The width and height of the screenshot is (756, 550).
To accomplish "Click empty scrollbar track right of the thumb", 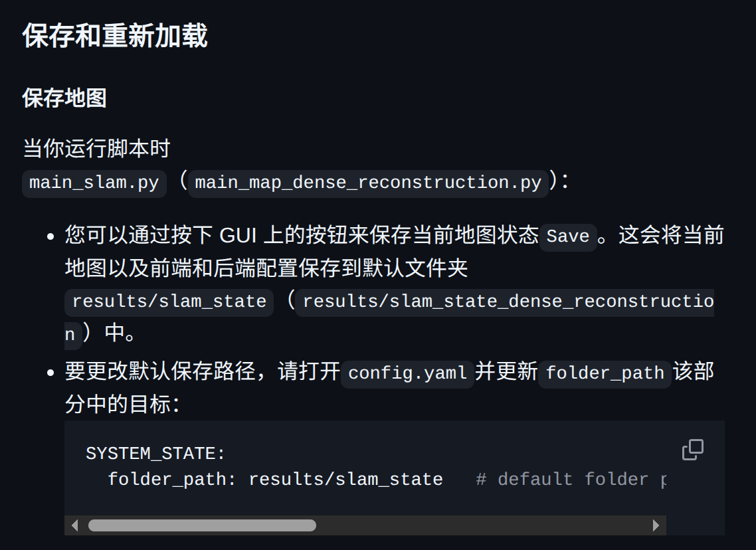I will coord(482,525).
